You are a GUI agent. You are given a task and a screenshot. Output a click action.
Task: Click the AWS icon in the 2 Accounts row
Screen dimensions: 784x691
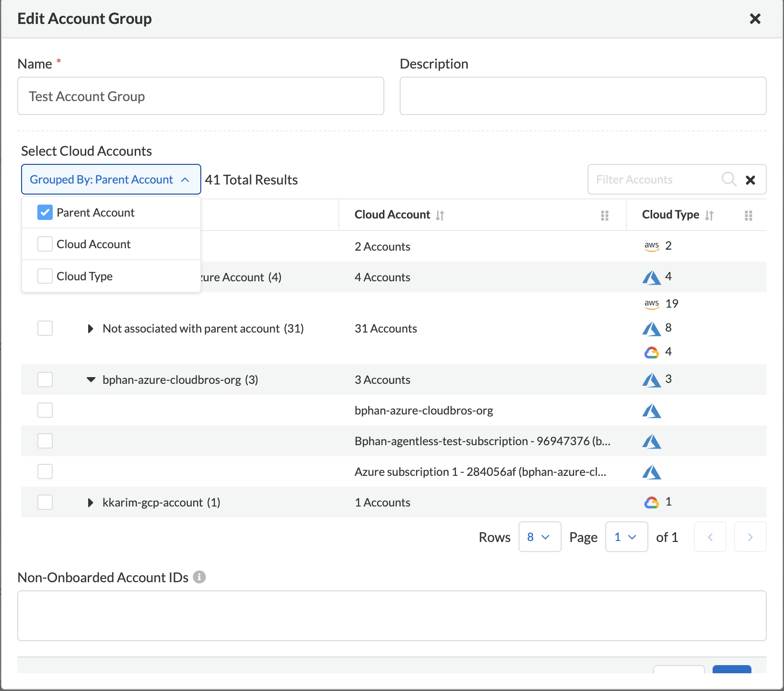652,246
